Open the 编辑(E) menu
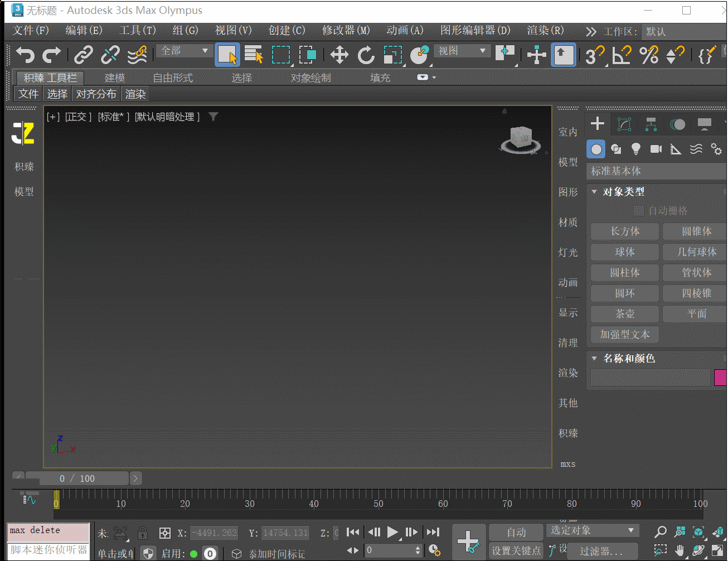Viewport: 728px width, 561px height. click(84, 30)
